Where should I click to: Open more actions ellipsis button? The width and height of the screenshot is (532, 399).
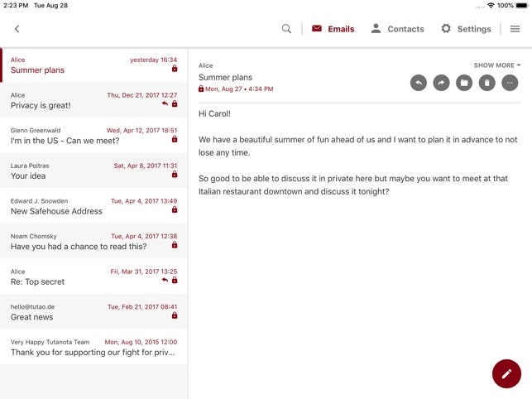(x=510, y=83)
